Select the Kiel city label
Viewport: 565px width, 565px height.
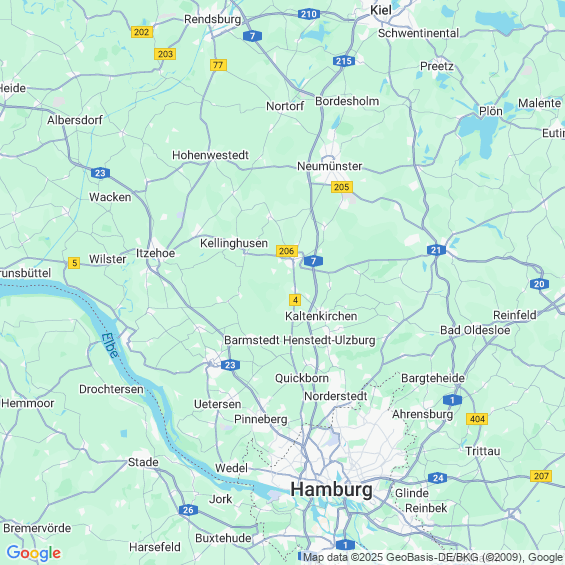click(x=381, y=10)
